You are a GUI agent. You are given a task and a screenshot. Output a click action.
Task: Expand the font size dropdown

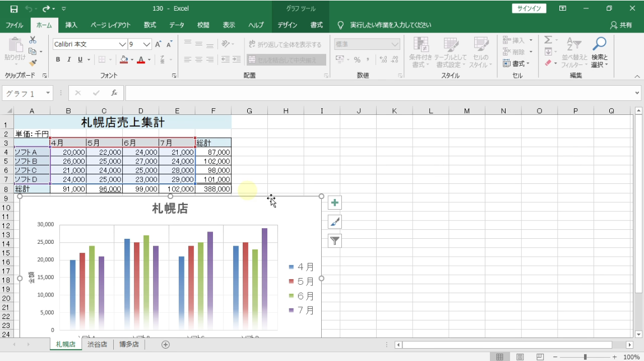147,44
